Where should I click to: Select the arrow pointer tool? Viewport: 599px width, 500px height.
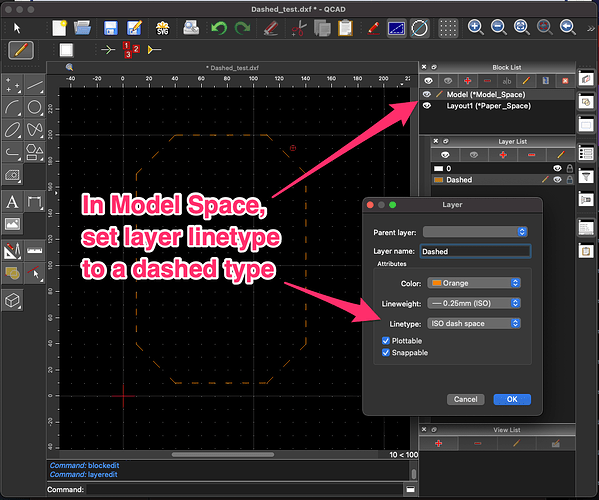click(17, 28)
